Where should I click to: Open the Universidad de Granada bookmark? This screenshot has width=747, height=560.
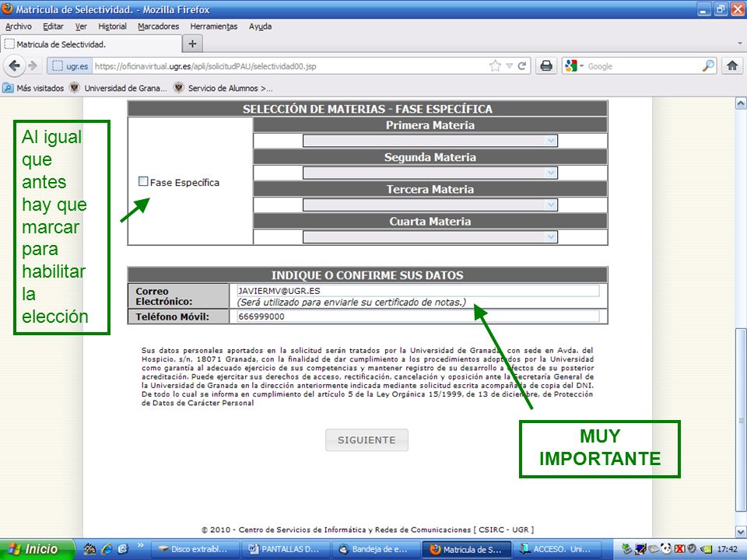pyautogui.click(x=118, y=88)
